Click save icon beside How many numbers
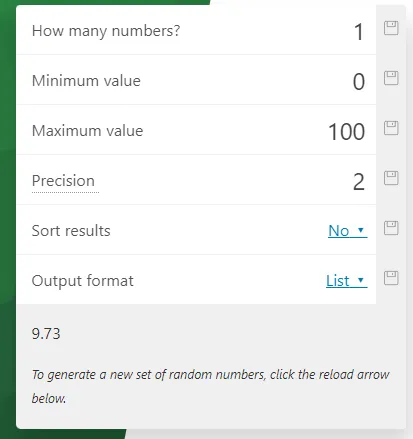 [x=391, y=28]
